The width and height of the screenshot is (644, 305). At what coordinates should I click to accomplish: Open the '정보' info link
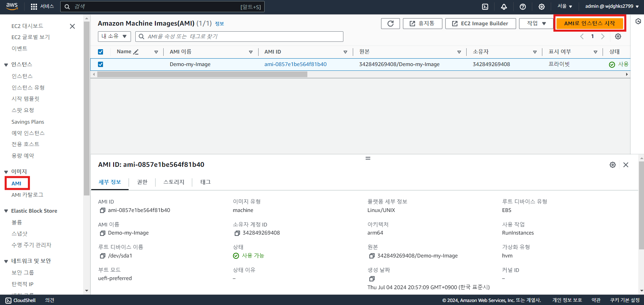(x=219, y=24)
